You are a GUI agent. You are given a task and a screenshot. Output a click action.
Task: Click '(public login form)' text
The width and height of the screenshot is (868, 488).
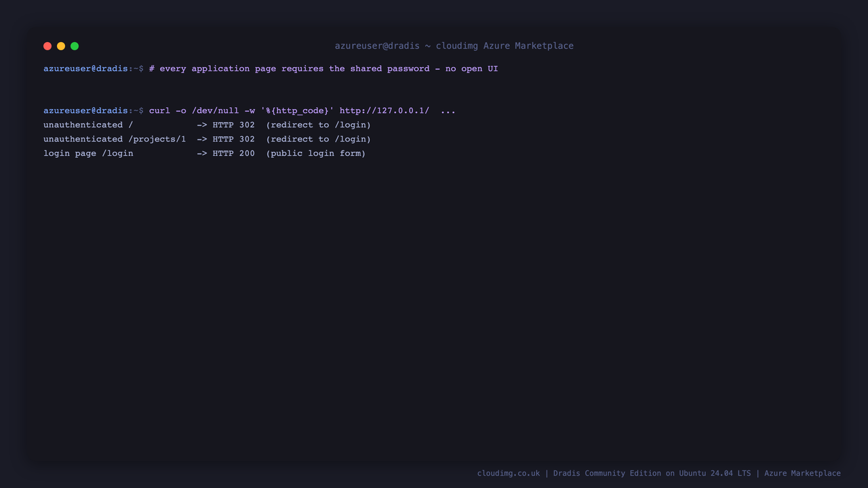point(316,153)
